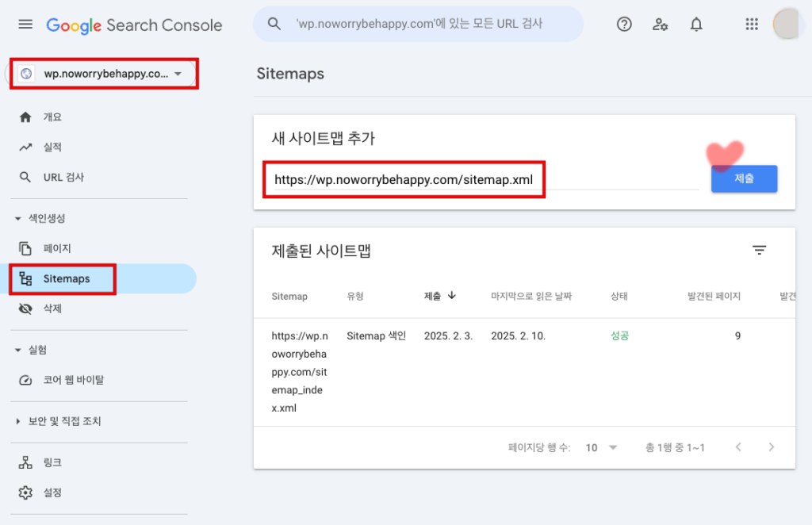Click the trend-line icon for 실적
The image size is (812, 525).
tap(25, 147)
